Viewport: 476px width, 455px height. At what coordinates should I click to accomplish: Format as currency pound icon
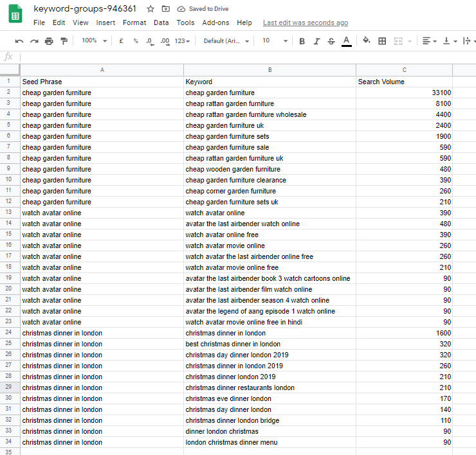121,41
